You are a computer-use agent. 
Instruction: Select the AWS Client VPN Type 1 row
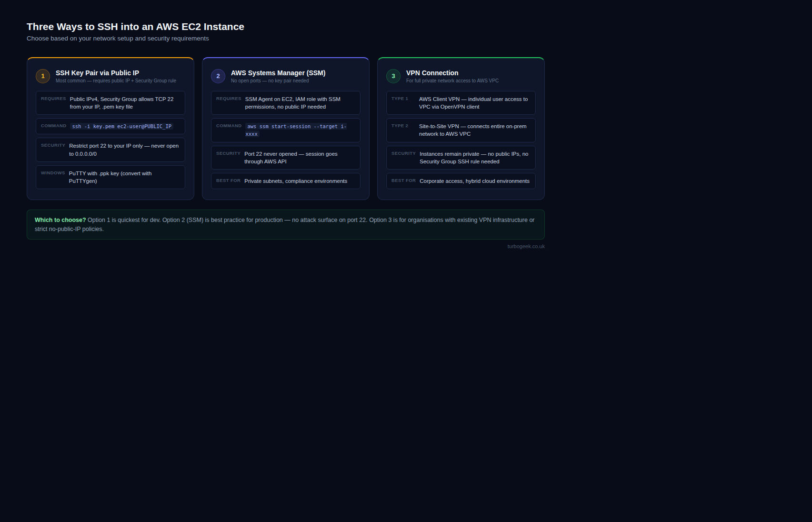coord(461,103)
